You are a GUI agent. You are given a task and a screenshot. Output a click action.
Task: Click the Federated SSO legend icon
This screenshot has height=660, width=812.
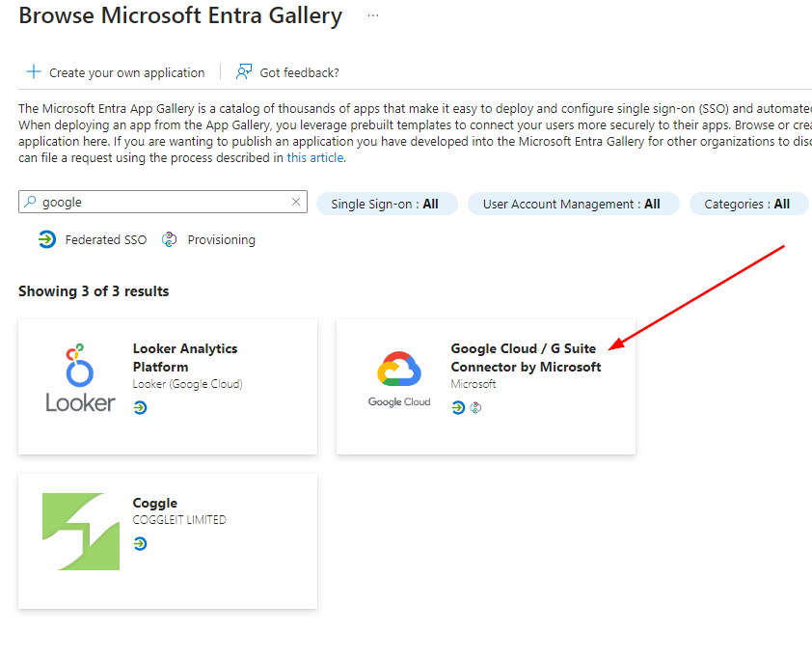[x=46, y=239]
